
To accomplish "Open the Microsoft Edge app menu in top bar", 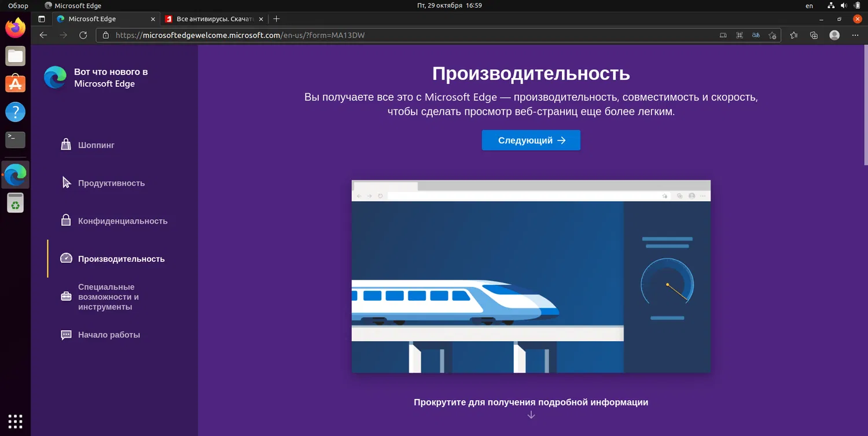I will coord(72,6).
